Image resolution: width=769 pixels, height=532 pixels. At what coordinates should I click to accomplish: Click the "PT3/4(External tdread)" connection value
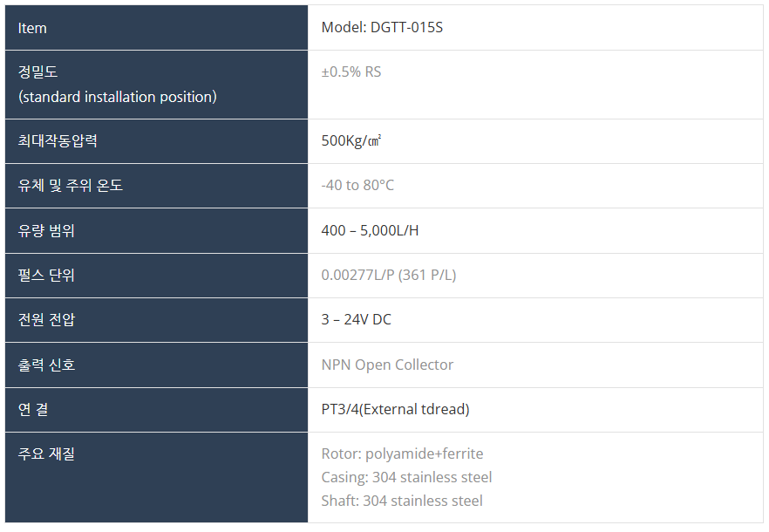[395, 409]
